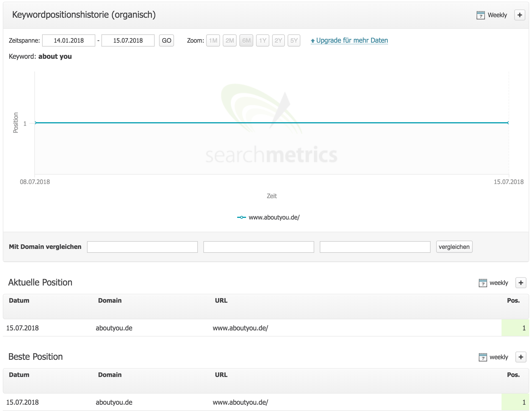Click www.aboutyou.de/ URL in Beste Position row
Viewport: 532px width, 413px height.
(241, 402)
